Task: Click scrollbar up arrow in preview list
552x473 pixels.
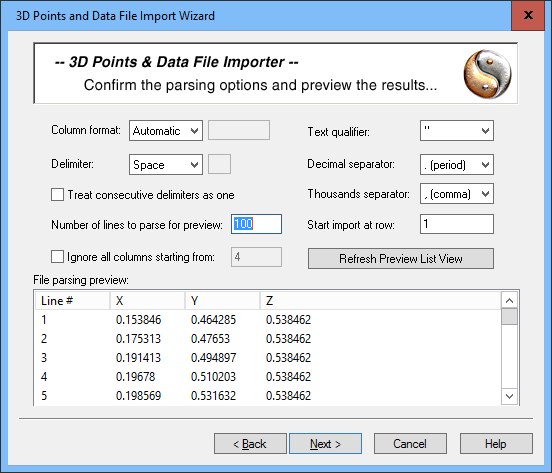Action: pos(509,301)
